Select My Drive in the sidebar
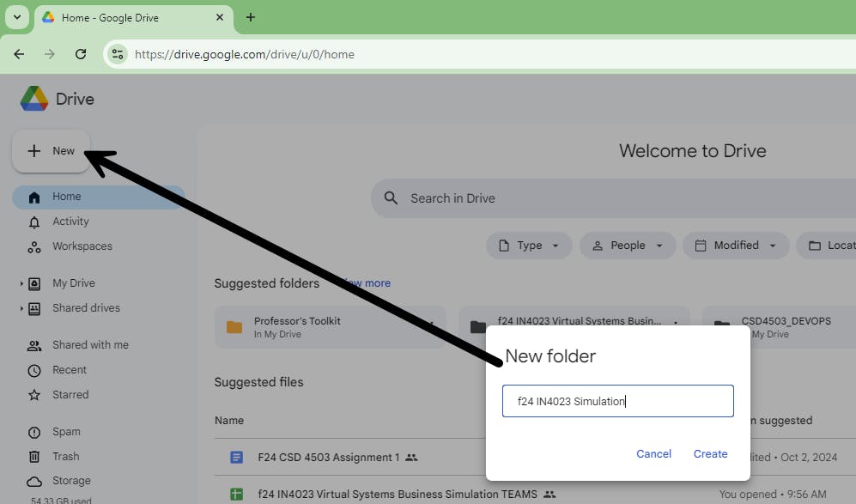 pyautogui.click(x=74, y=283)
